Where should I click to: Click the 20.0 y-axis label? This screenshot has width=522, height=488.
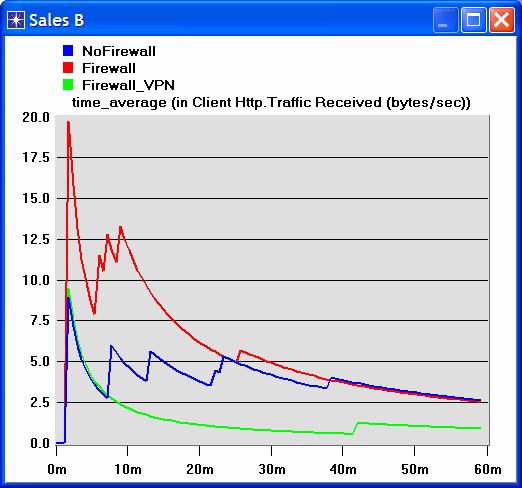coord(36,117)
